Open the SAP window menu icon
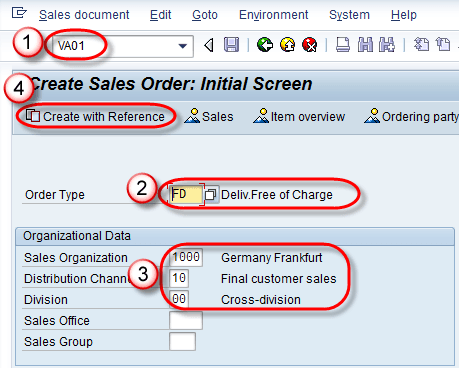The width and height of the screenshot is (459, 368). [x=19, y=13]
